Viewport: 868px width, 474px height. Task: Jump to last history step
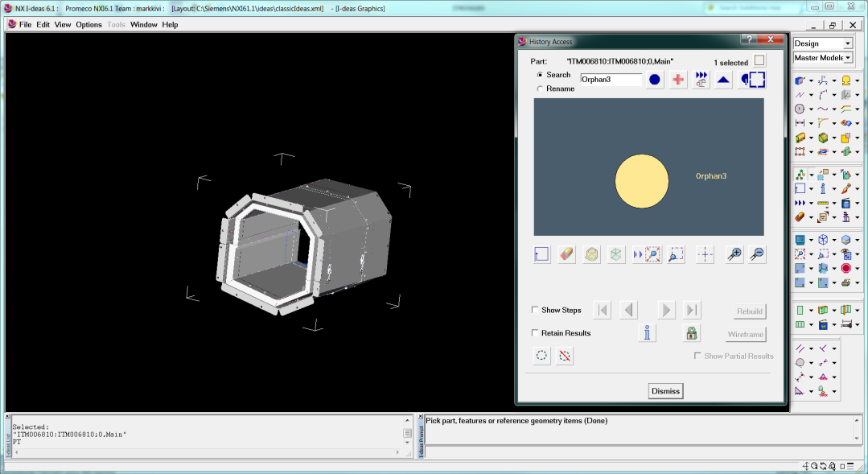pos(691,310)
